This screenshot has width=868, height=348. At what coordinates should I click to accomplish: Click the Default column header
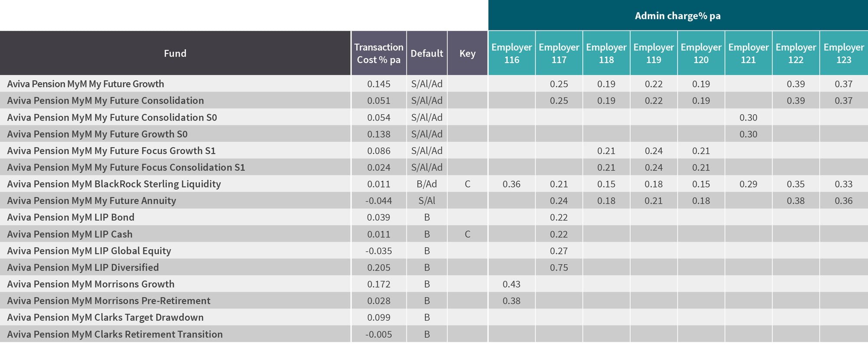[x=427, y=53]
